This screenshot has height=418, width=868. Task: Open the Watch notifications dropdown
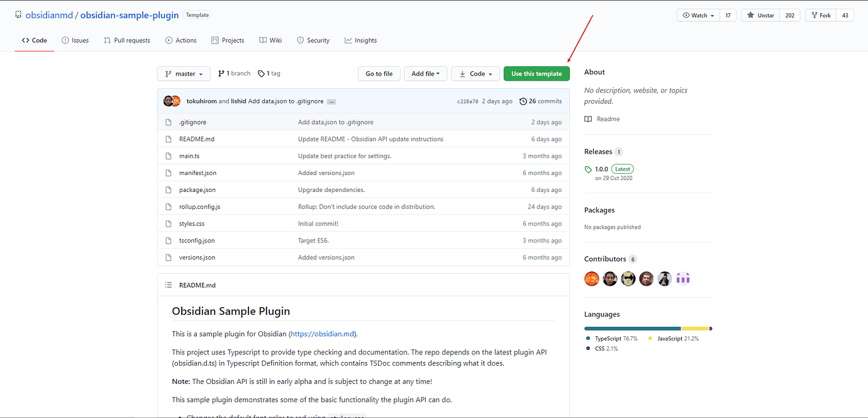tap(698, 15)
